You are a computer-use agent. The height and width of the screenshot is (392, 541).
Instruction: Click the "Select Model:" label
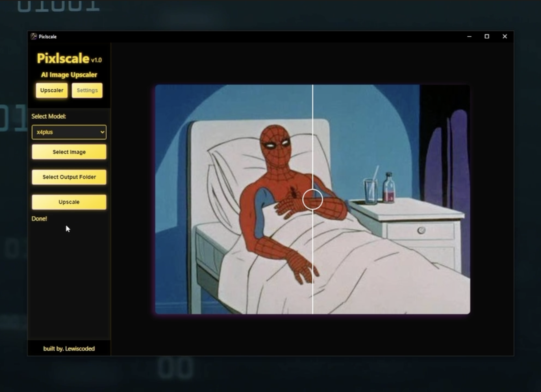(x=49, y=116)
